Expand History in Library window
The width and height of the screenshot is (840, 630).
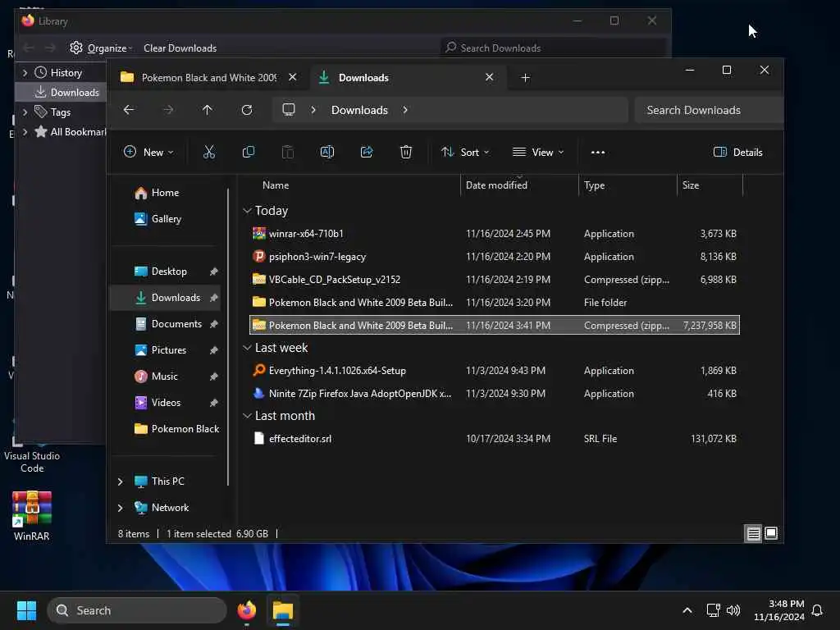25,72
